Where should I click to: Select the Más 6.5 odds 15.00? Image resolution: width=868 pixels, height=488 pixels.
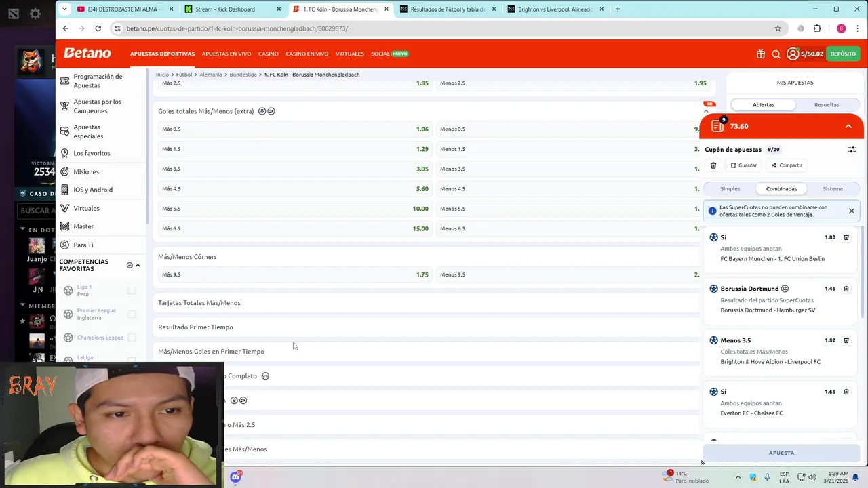pos(295,229)
